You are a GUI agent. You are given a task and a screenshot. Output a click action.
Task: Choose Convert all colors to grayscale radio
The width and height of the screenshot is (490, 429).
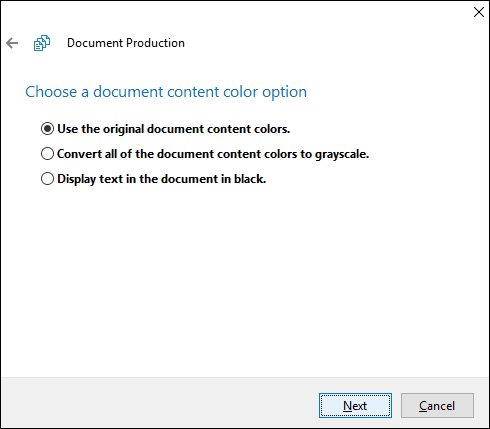[205, 154]
